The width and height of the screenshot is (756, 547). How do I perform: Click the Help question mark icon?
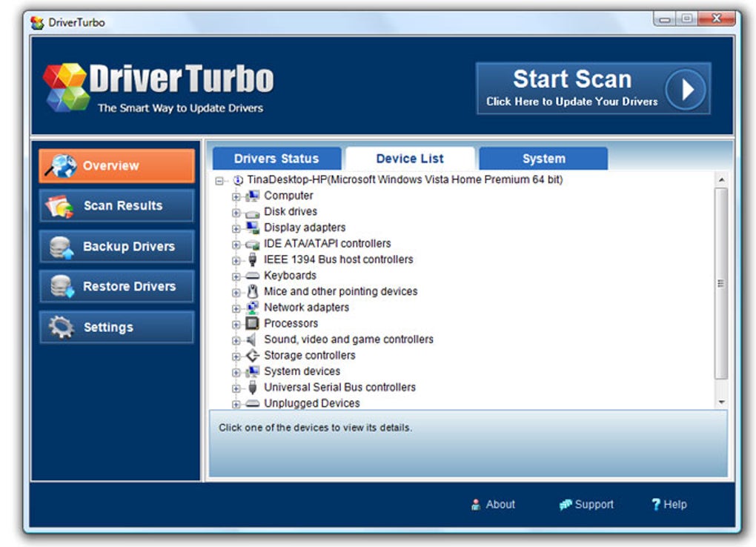[656, 505]
